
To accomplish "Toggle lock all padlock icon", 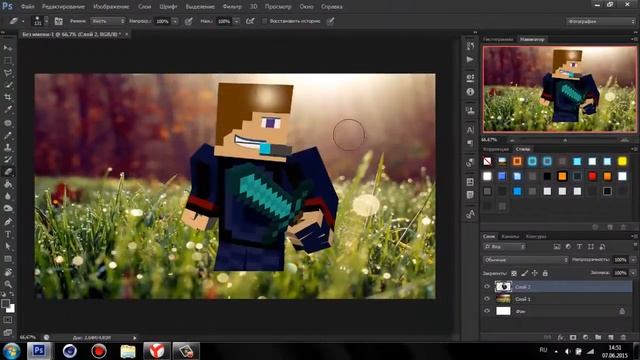I will point(545,273).
